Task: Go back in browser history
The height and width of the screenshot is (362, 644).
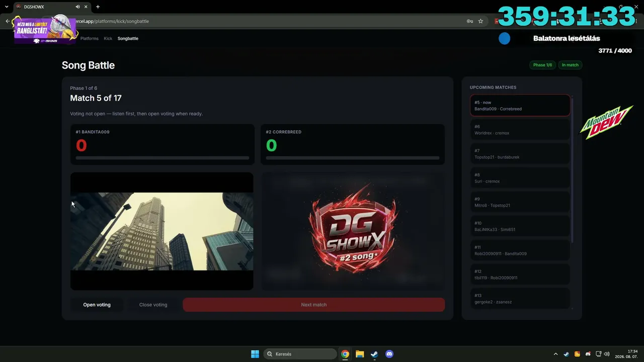Action: tap(8, 21)
